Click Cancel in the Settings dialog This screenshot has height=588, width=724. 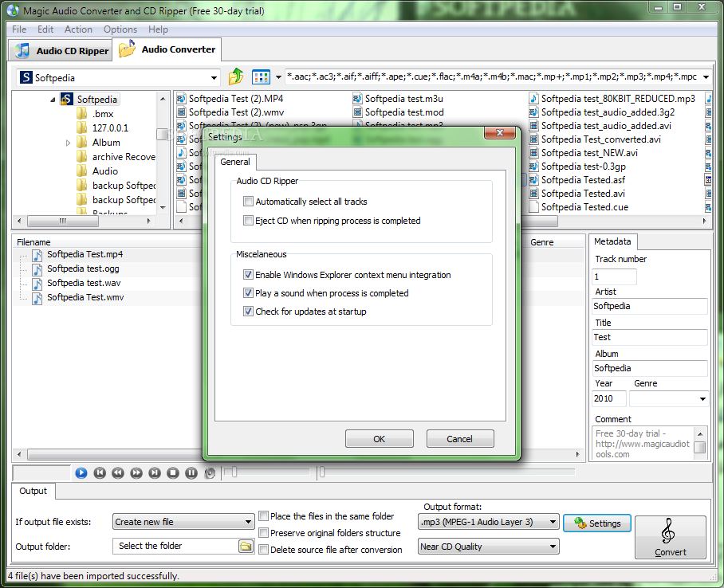(459, 439)
